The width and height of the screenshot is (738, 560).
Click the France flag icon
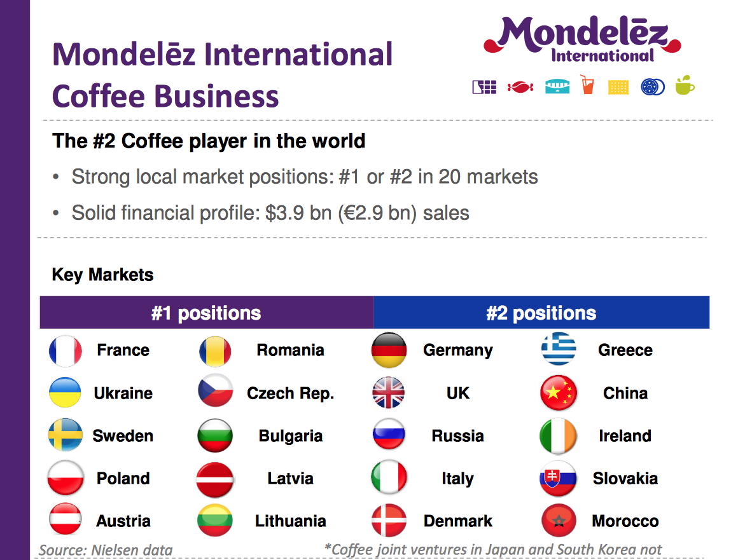(66, 351)
